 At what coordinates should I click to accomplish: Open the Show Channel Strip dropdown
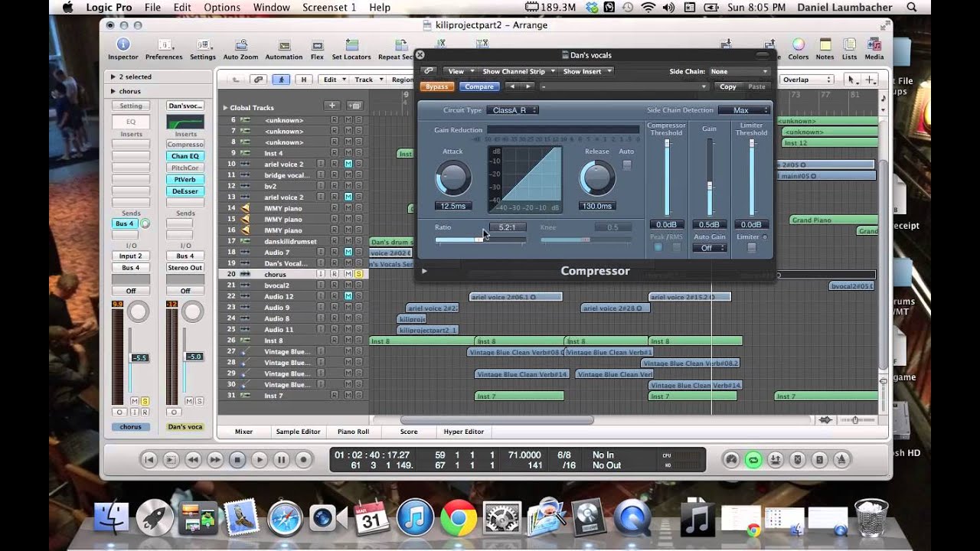point(517,71)
